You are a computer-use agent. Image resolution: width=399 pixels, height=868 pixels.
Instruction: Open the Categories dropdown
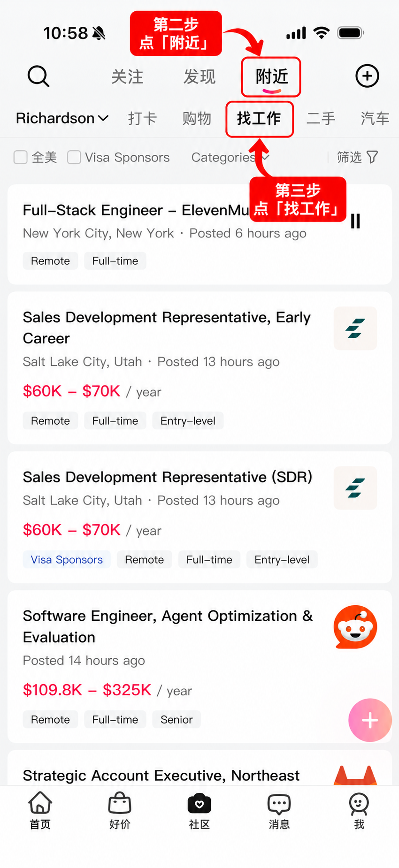pyautogui.click(x=230, y=157)
